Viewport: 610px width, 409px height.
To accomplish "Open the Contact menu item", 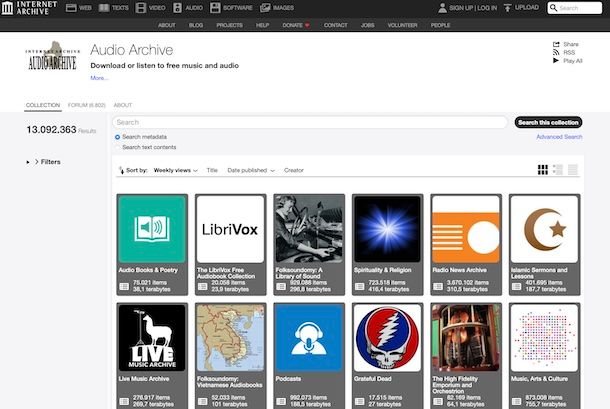I will 335,25.
